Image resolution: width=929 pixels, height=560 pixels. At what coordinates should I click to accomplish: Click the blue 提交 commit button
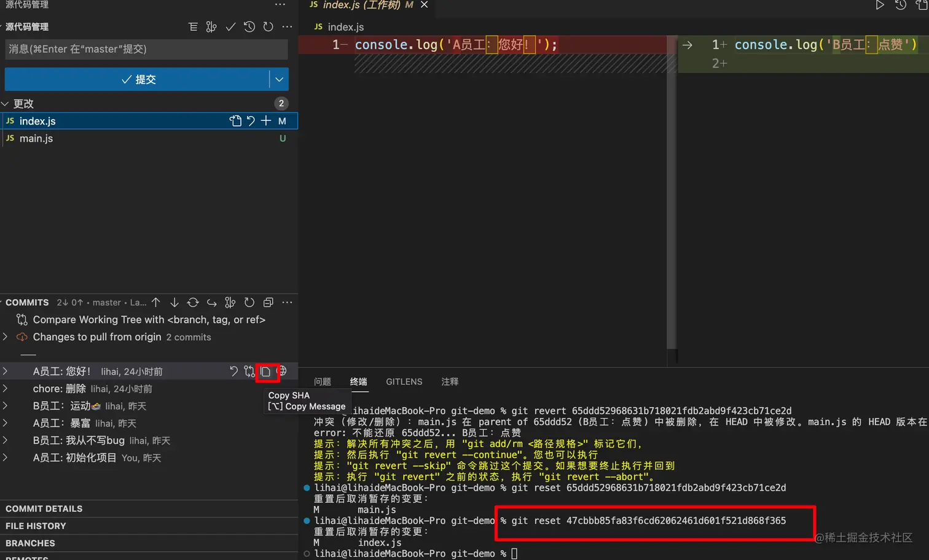[137, 79]
